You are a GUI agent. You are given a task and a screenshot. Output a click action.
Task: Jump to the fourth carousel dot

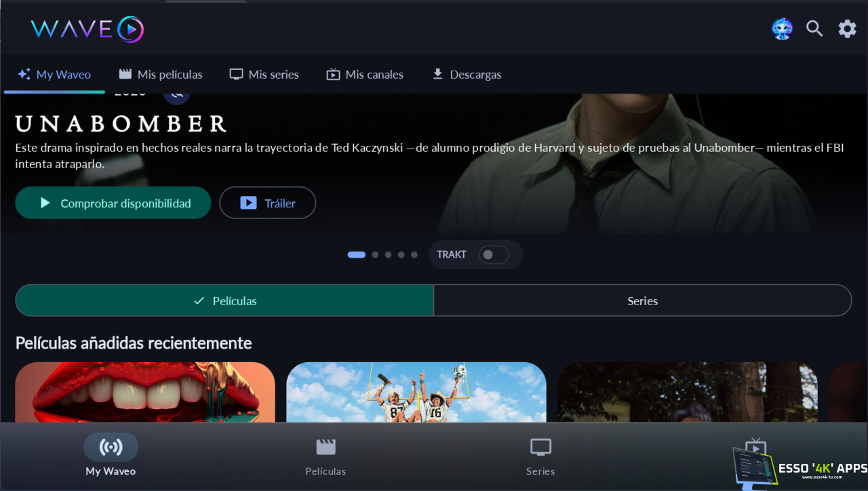coord(401,255)
